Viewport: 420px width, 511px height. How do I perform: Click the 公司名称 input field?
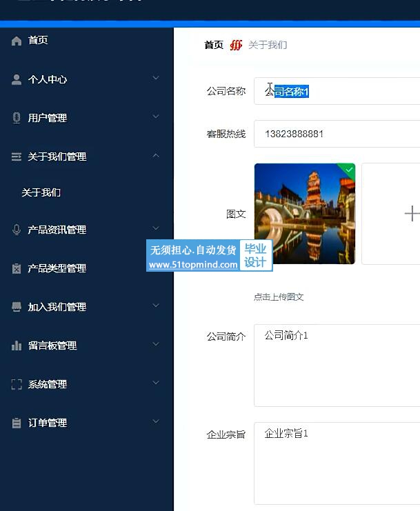[337, 91]
